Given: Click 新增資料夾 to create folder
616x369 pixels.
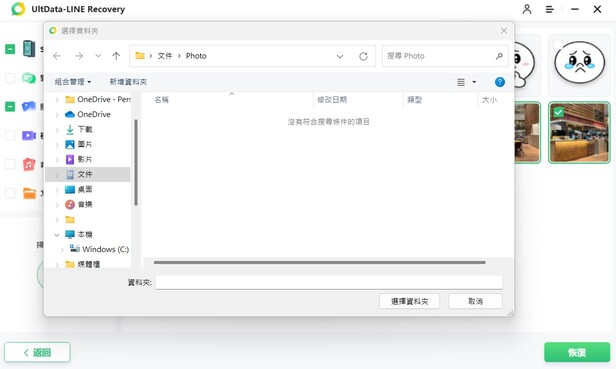Looking at the screenshot, I should pyautogui.click(x=128, y=82).
